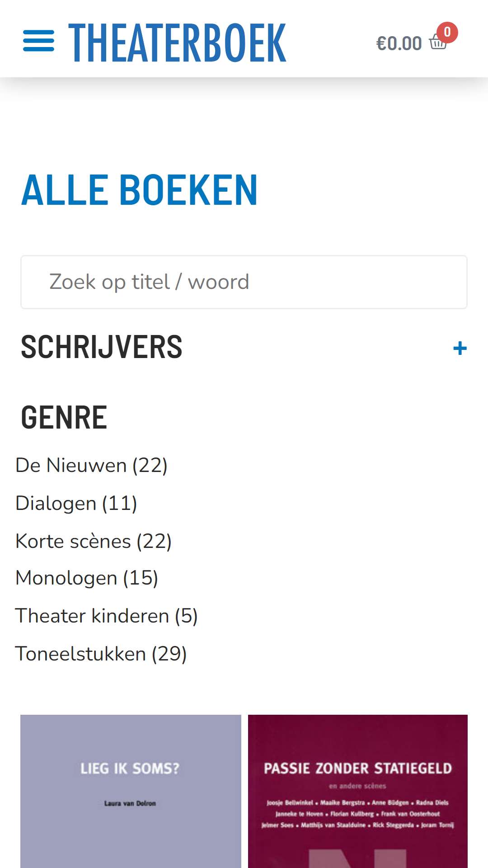Click the Theaterboek site logo
This screenshot has width=488, height=868.
(x=177, y=43)
